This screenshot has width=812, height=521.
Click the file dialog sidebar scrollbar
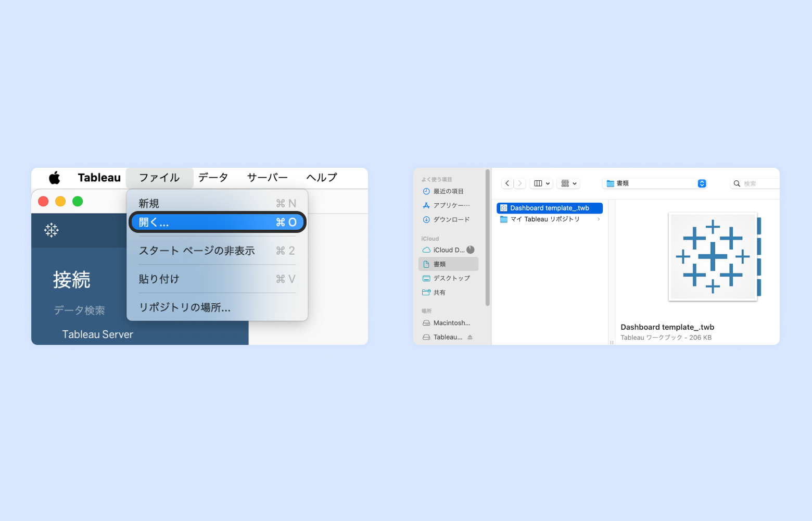[487, 238]
